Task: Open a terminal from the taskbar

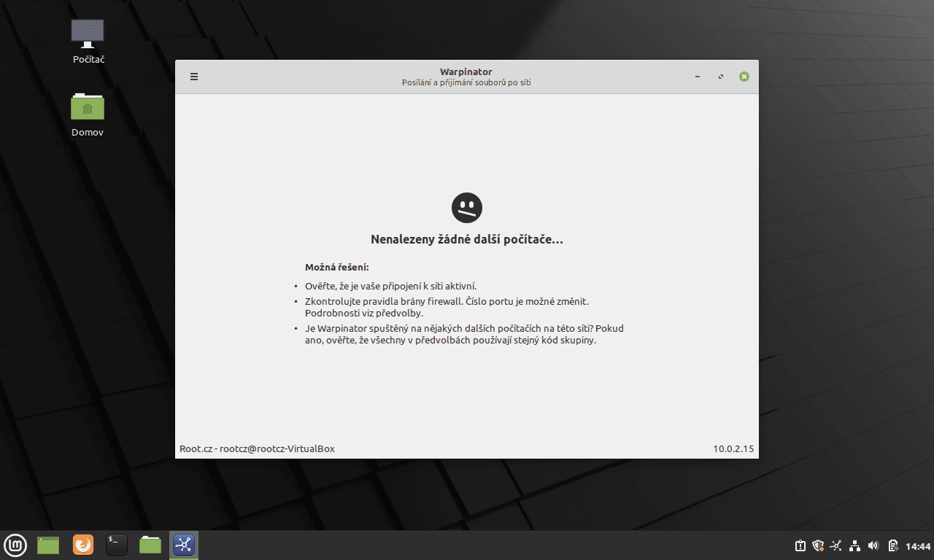Action: [x=116, y=545]
